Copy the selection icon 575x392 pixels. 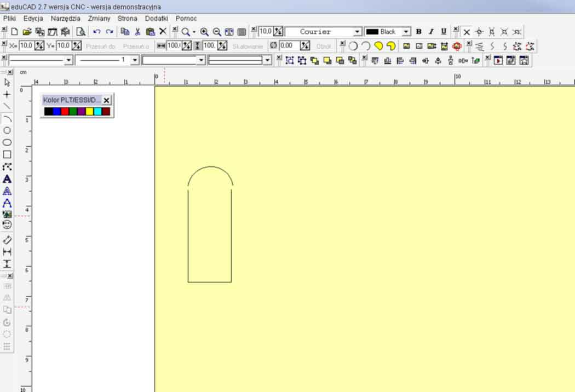pyautogui.click(x=125, y=32)
